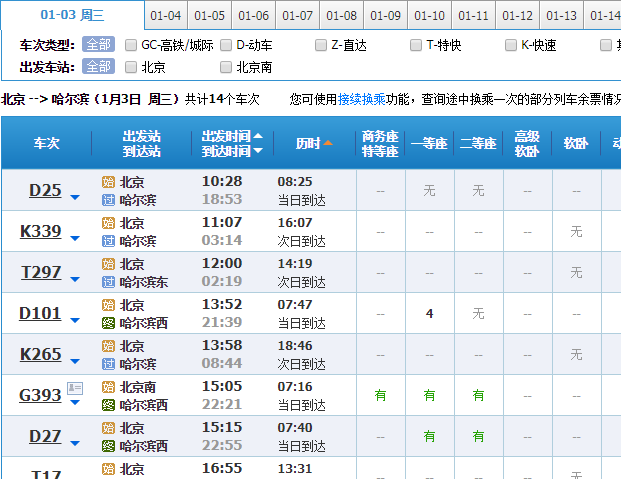Screen dimensions: 621x479
Task: Click the 历时 column header text
Action: click(x=308, y=143)
